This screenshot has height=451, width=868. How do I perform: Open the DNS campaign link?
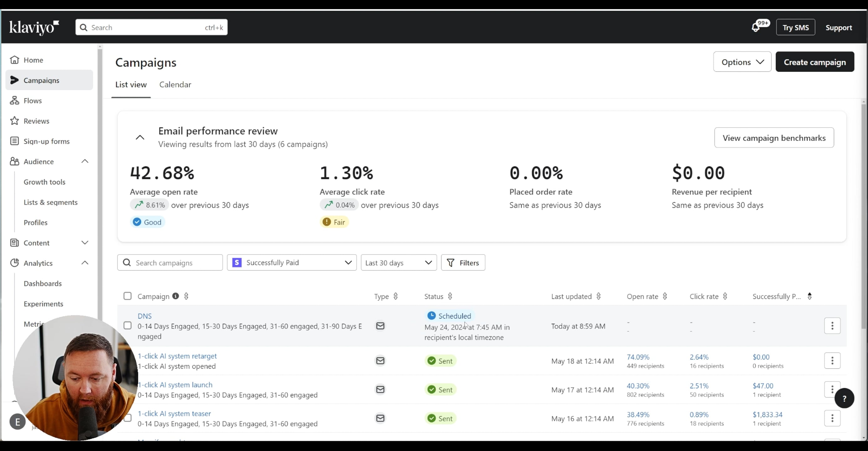pos(145,316)
